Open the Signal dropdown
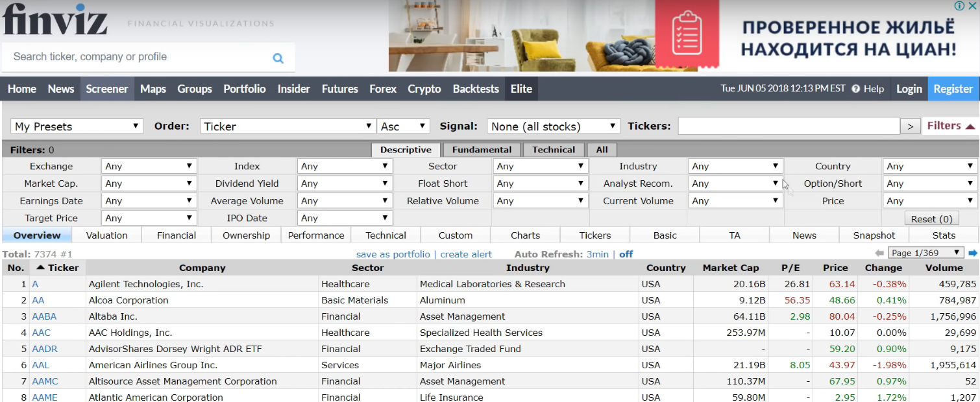The height and width of the screenshot is (402, 980). coord(554,126)
